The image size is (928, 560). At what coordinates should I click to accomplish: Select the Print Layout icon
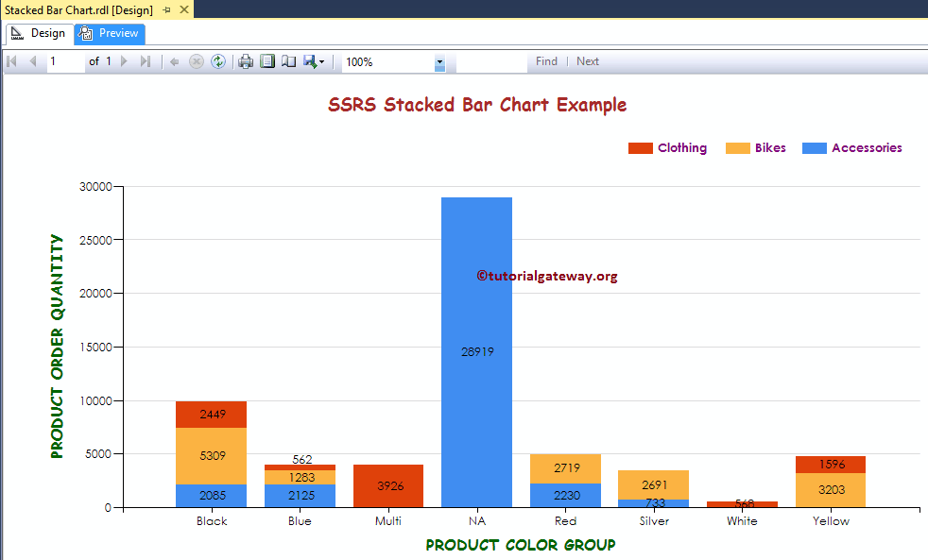click(x=266, y=60)
